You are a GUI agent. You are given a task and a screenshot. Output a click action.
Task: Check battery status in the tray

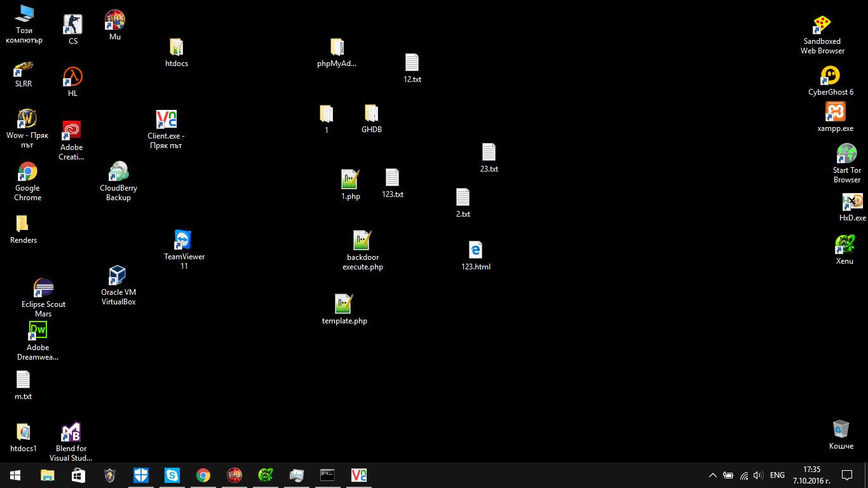pos(728,475)
